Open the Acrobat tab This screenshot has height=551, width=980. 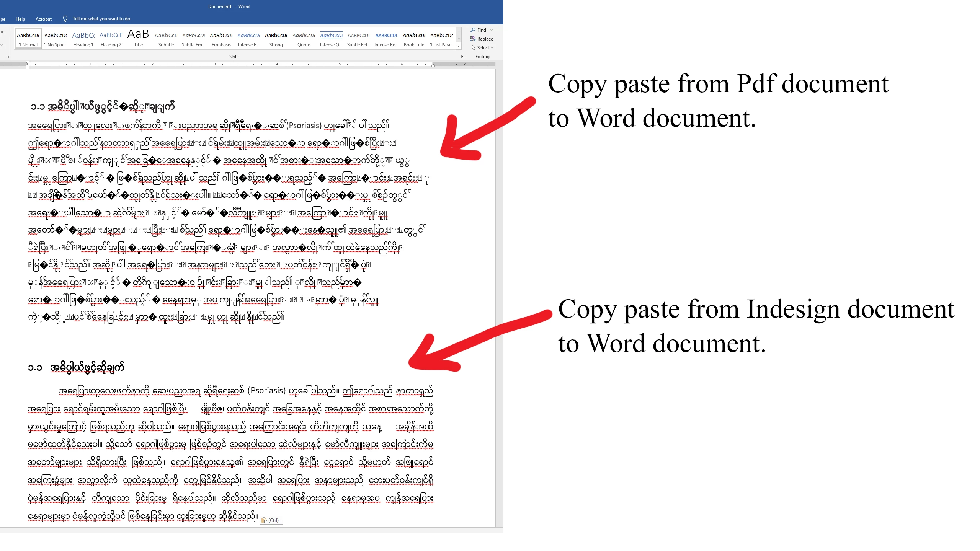coord(43,19)
